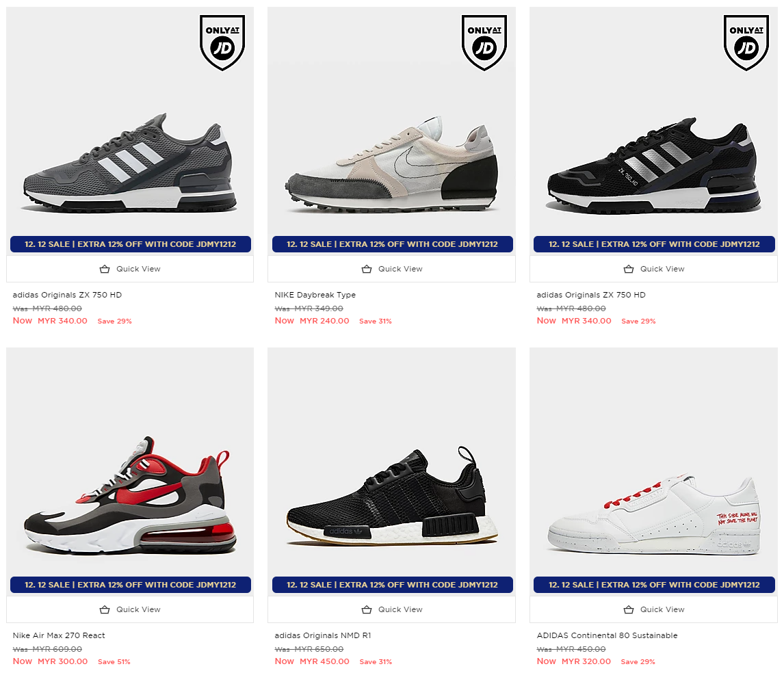Click the 12.12 sale banner on the Nike Daybreak

tap(393, 244)
